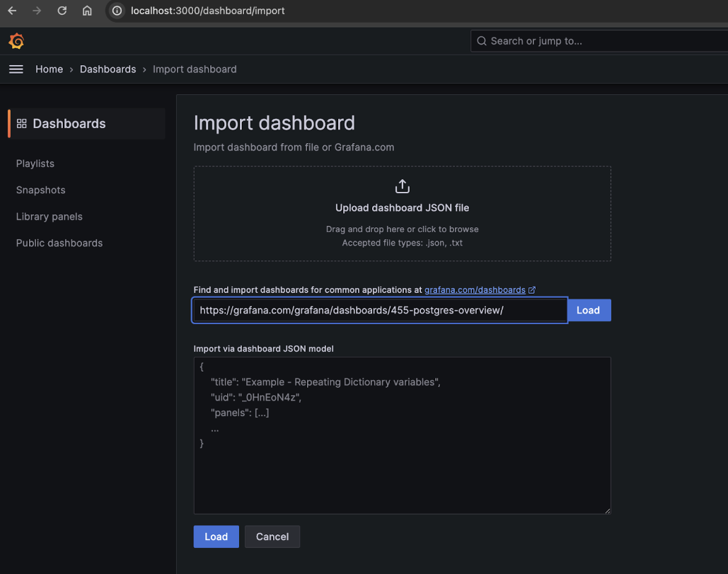Click the browser back arrow
The image size is (728, 574).
(x=11, y=11)
